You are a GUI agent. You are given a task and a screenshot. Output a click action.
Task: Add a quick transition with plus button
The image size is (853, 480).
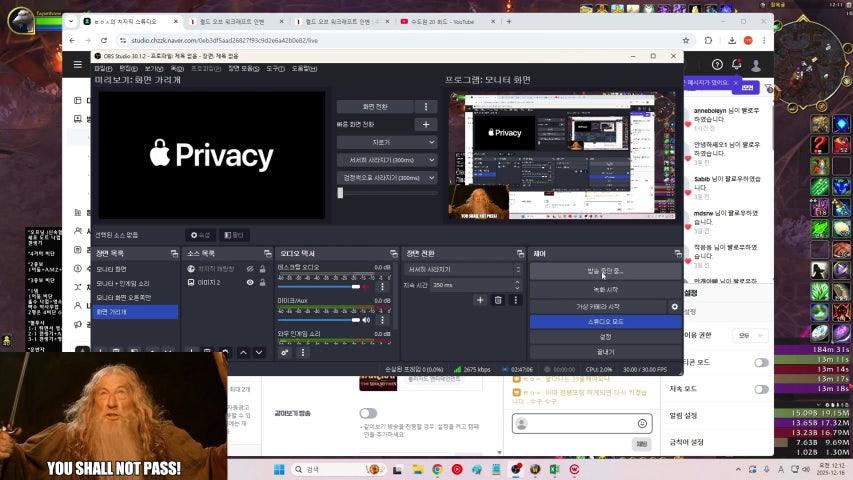pyautogui.click(x=426, y=125)
